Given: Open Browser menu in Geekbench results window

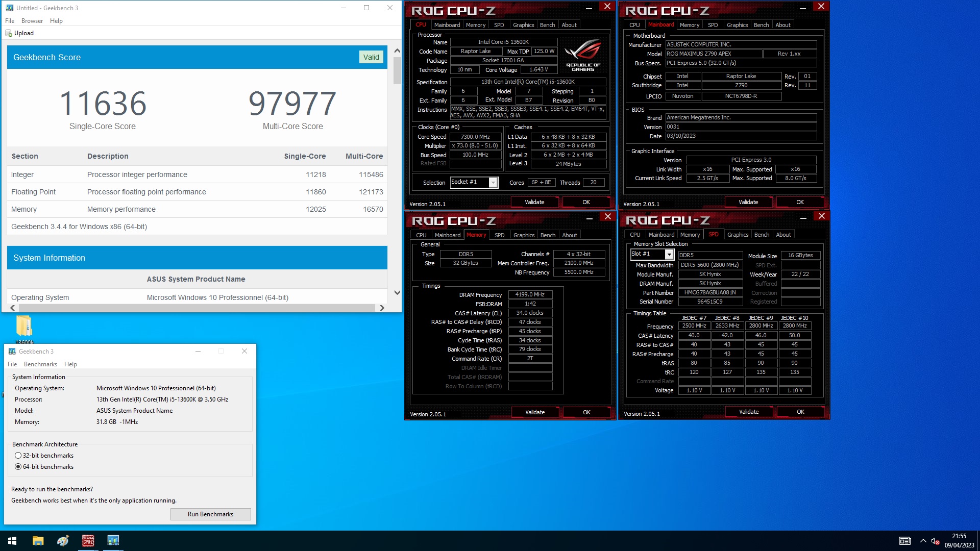Looking at the screenshot, I should [32, 21].
